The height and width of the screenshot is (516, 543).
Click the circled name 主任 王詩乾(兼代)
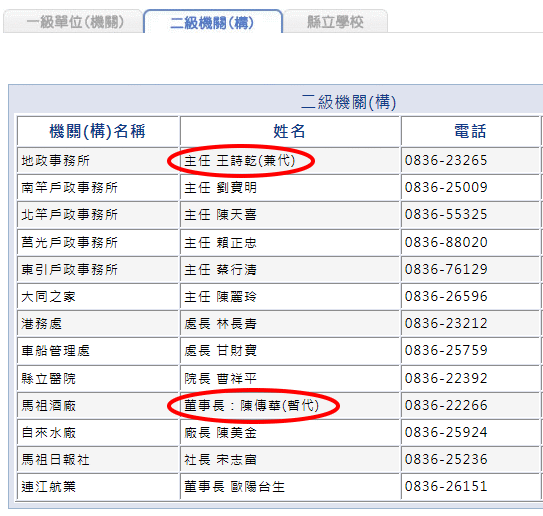pos(240,161)
